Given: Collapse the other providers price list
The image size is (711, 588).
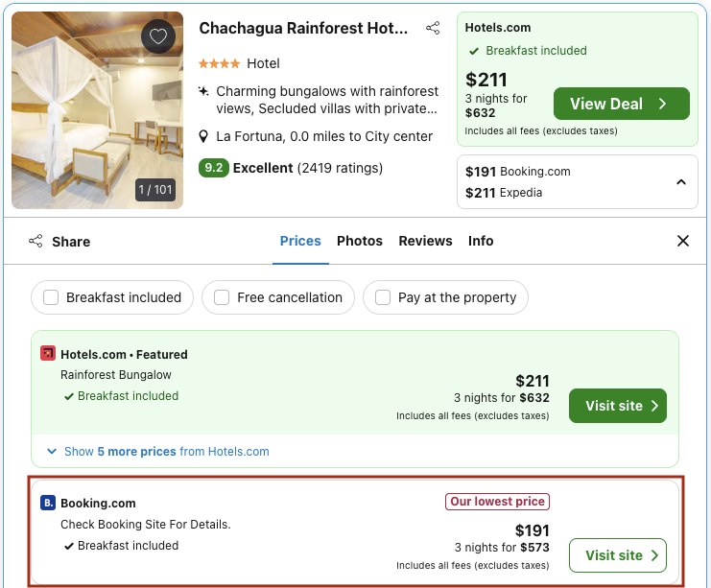Looking at the screenshot, I should click(x=680, y=182).
